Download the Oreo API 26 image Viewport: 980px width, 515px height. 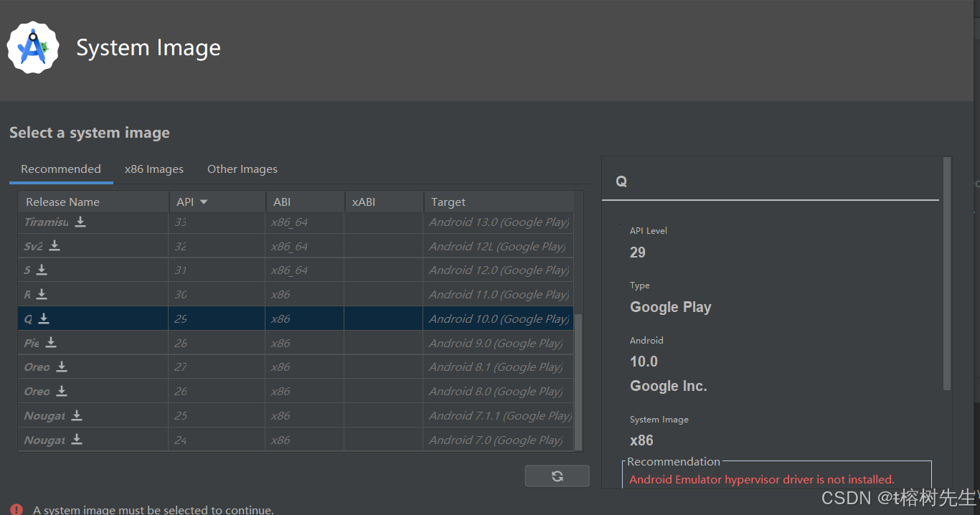coord(62,391)
